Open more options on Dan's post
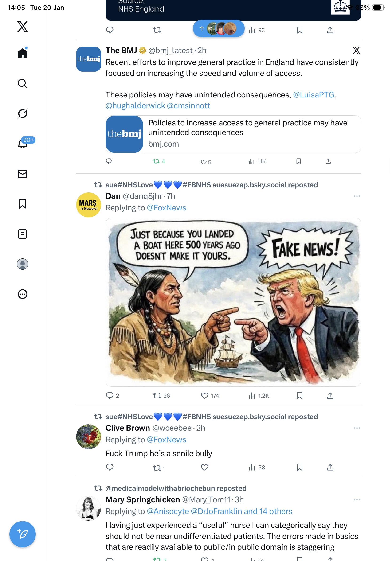 click(x=357, y=196)
